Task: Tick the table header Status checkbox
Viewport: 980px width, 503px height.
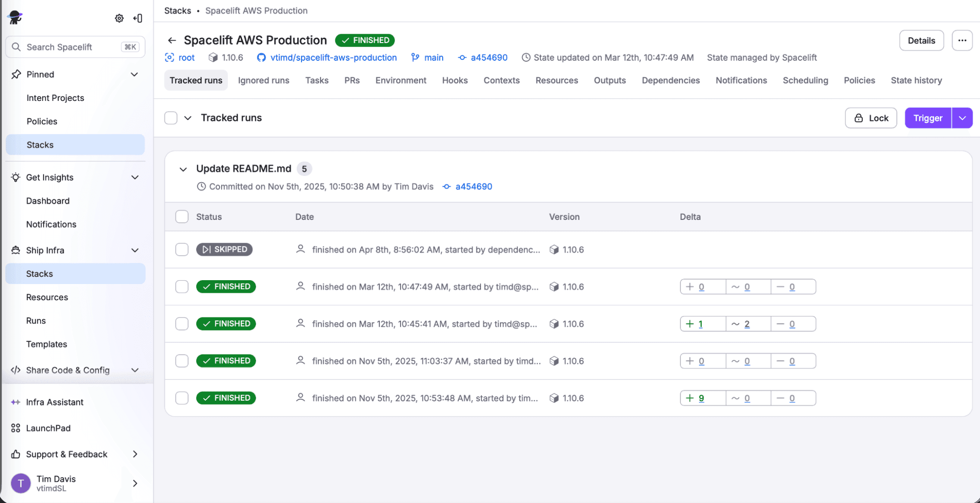Action: click(x=182, y=216)
